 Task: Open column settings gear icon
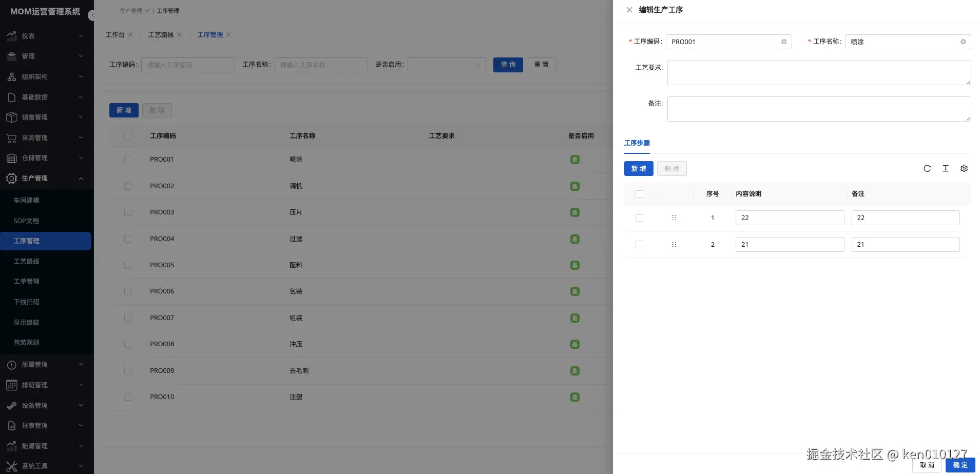coord(964,168)
